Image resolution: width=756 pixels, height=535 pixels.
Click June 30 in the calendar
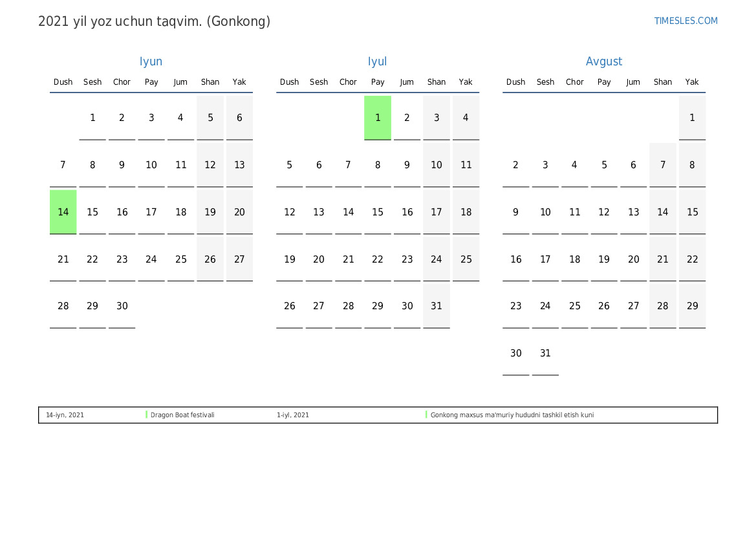122,306
